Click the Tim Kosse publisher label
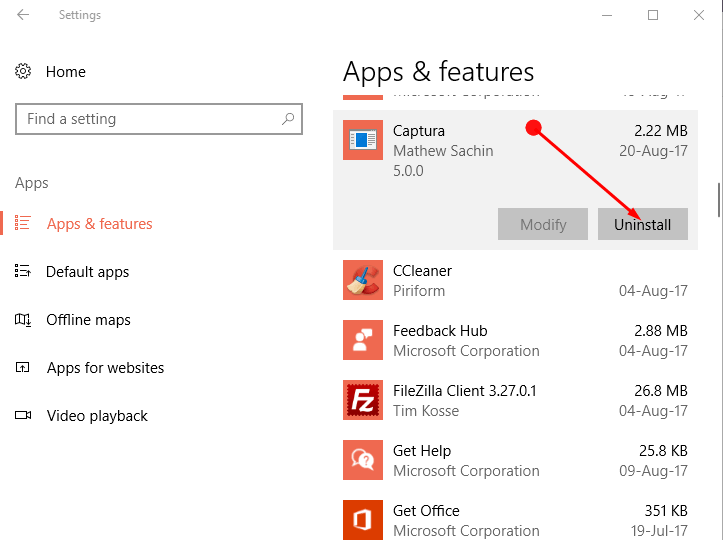The image size is (723, 540). pyautogui.click(x=426, y=411)
